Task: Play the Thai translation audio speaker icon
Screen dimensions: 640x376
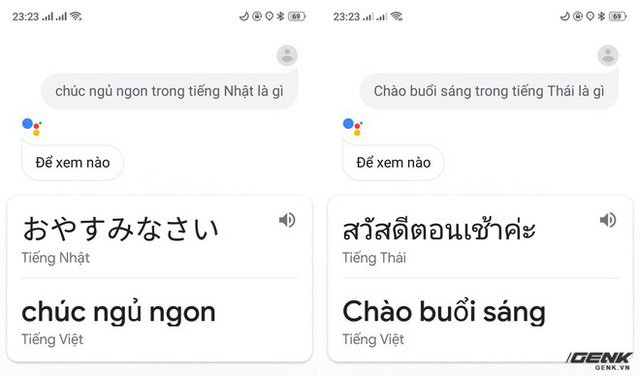Action: click(608, 220)
